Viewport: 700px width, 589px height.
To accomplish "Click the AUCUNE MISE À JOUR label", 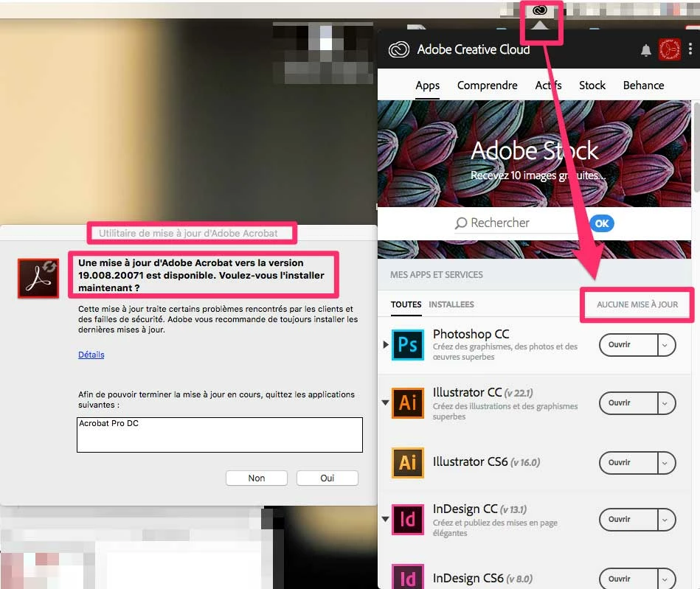I will point(637,304).
